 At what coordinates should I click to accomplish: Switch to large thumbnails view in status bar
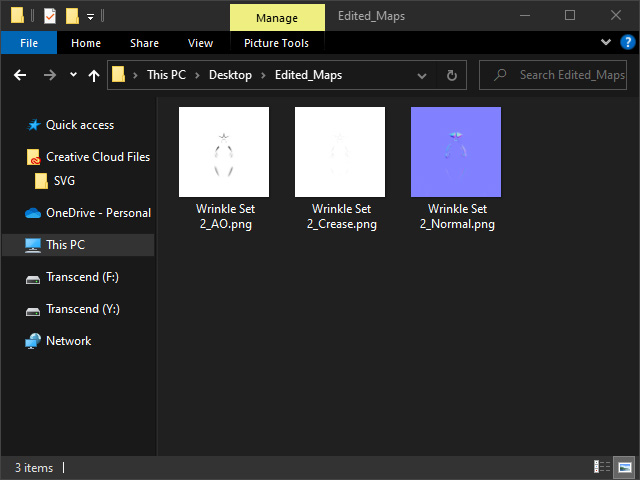625,467
